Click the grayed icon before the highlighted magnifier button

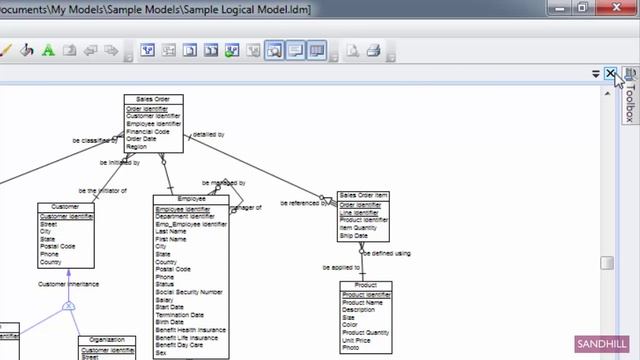click(x=253, y=51)
